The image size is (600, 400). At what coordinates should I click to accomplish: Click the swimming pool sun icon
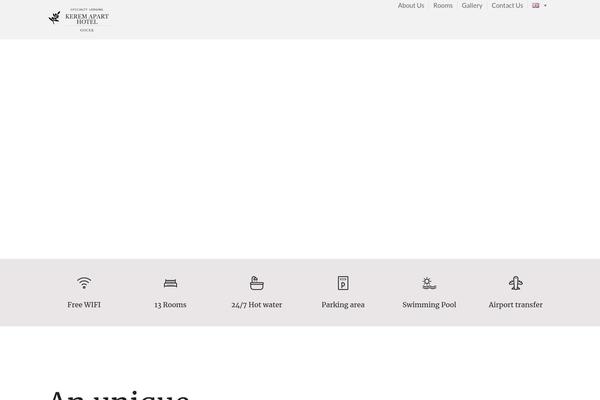tap(429, 283)
